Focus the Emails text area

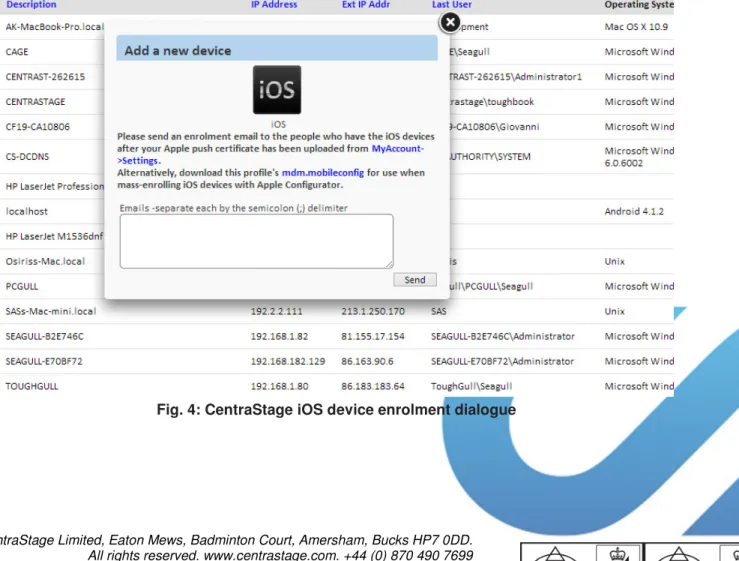[x=256, y=241]
